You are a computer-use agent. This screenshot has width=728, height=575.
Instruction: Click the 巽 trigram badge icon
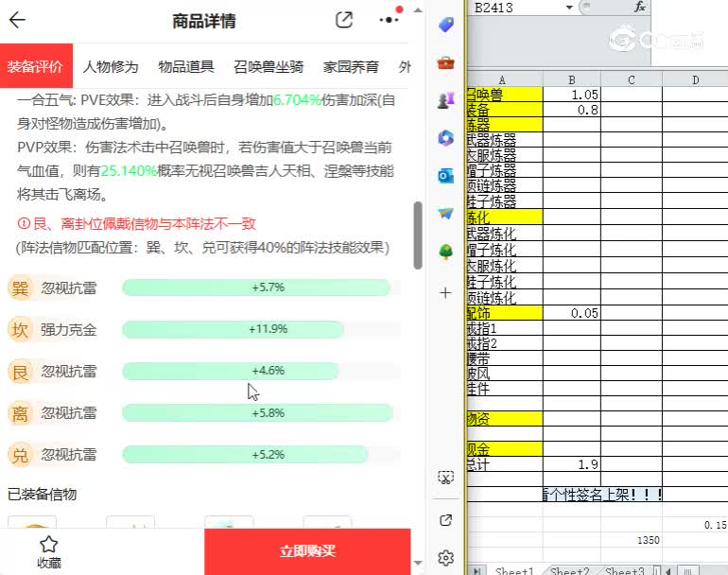20,288
